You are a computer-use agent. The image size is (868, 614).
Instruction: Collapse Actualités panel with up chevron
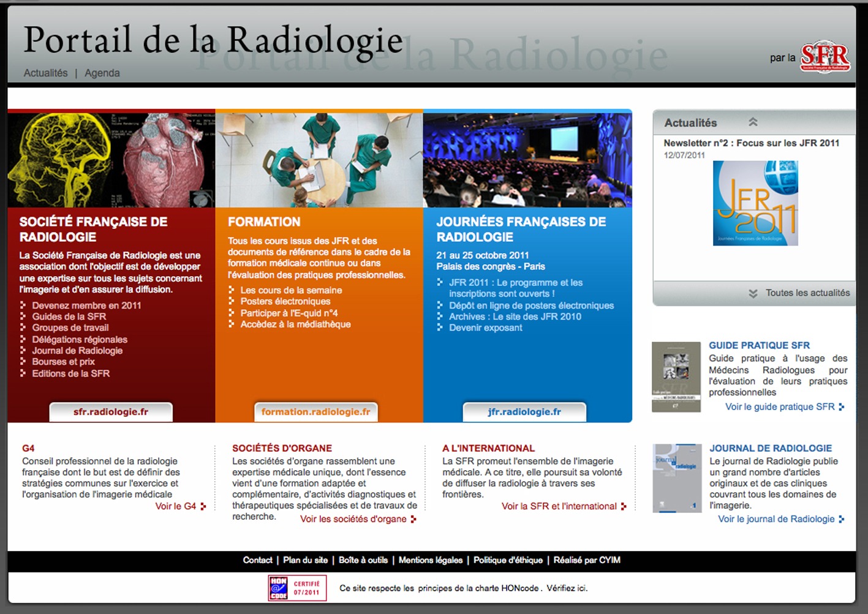tap(753, 122)
